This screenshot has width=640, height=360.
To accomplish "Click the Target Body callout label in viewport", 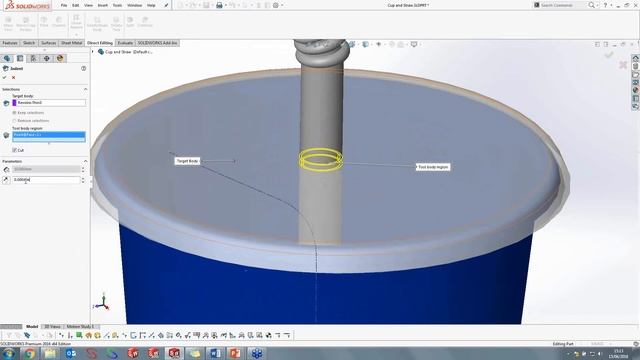I will pyautogui.click(x=187, y=161).
